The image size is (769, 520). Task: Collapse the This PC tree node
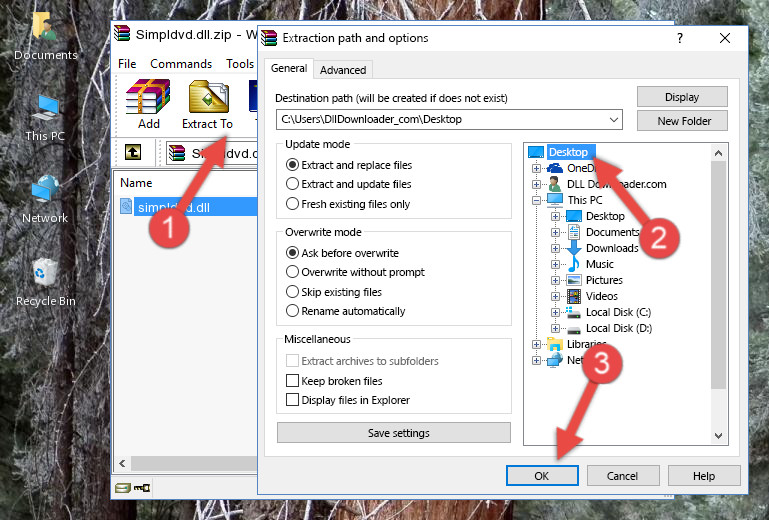537,200
